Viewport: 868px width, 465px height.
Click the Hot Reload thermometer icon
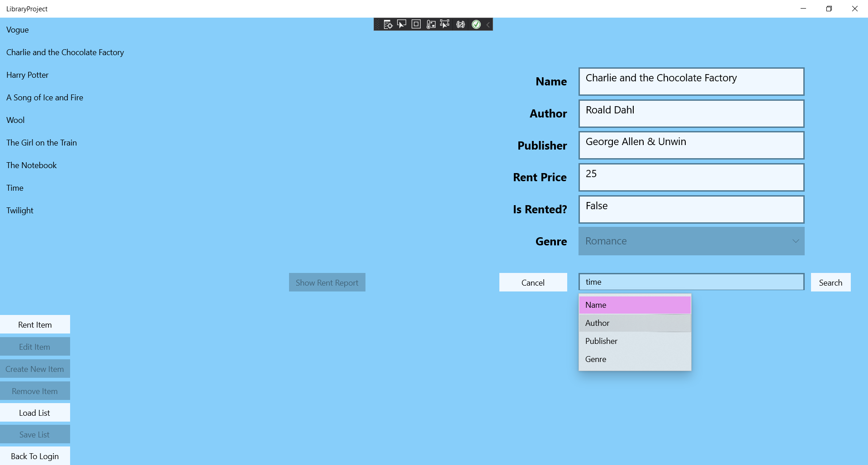431,24
